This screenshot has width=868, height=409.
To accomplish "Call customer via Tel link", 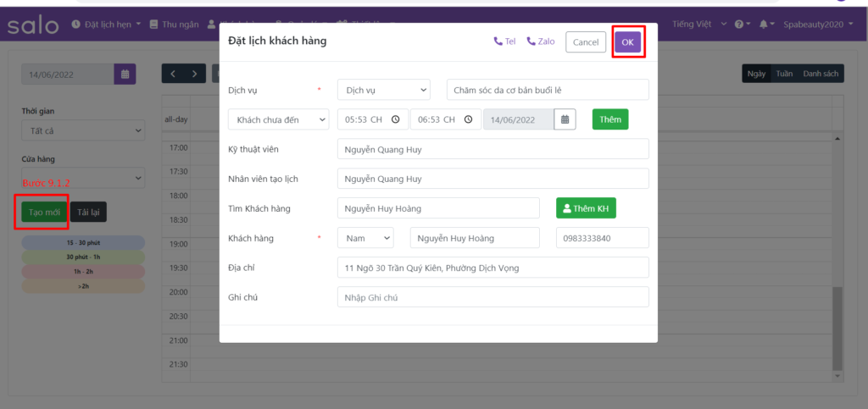I will (505, 41).
